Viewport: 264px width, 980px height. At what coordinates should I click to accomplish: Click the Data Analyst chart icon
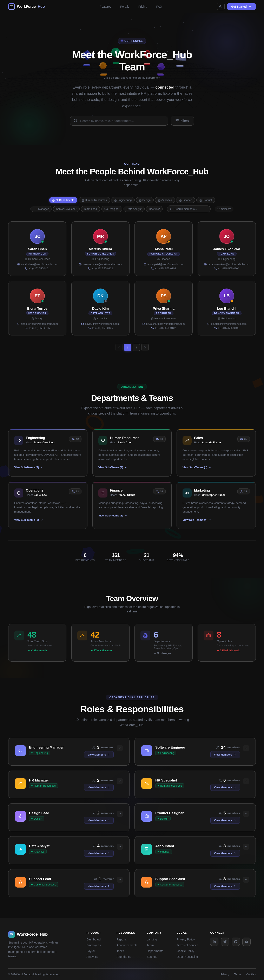point(21,849)
